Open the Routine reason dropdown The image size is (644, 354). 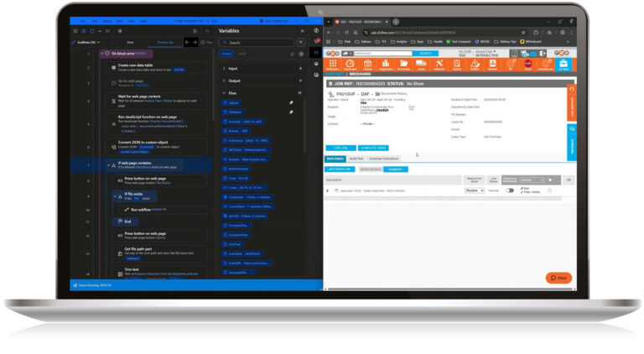[x=475, y=190]
